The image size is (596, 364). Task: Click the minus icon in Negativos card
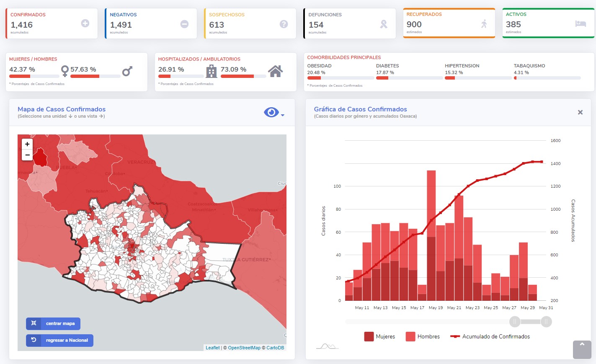[184, 24]
